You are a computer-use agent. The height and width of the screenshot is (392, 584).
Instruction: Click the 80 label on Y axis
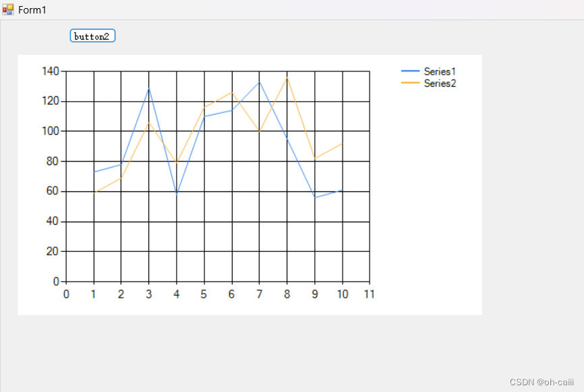coord(53,162)
